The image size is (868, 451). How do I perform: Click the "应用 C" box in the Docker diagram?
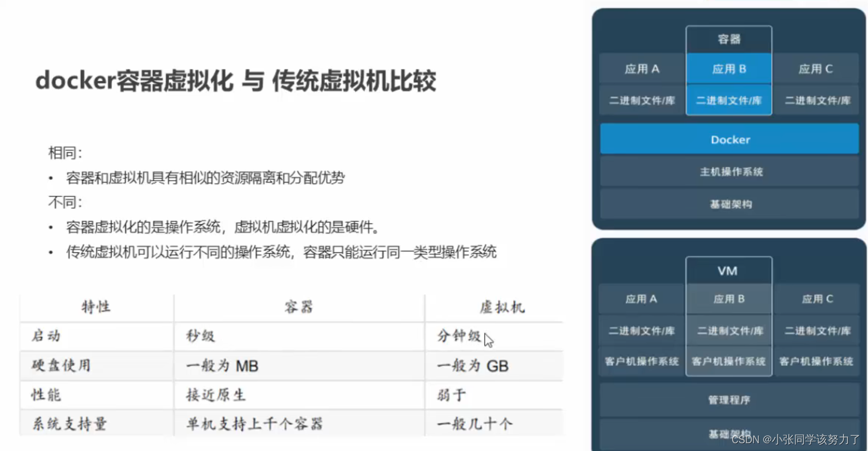[x=816, y=69]
